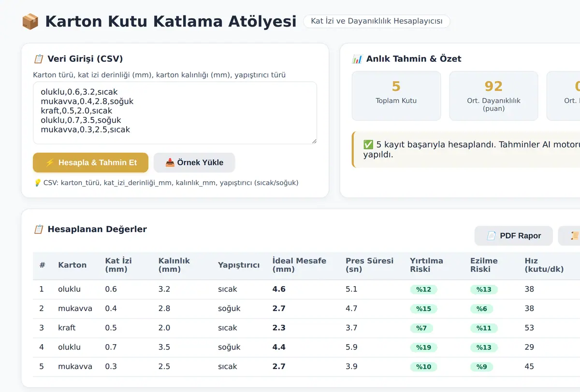Click the lightbulb hint icon

click(x=37, y=183)
